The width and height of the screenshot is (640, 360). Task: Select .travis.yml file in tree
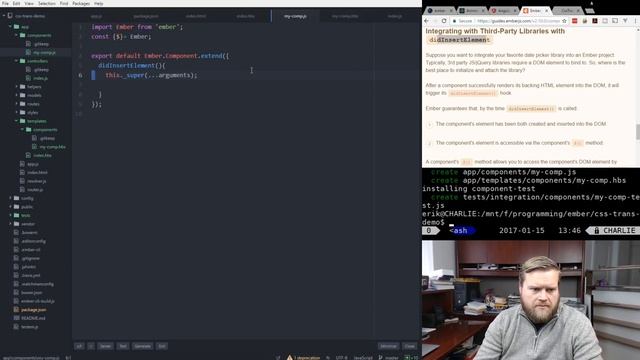coord(31,275)
